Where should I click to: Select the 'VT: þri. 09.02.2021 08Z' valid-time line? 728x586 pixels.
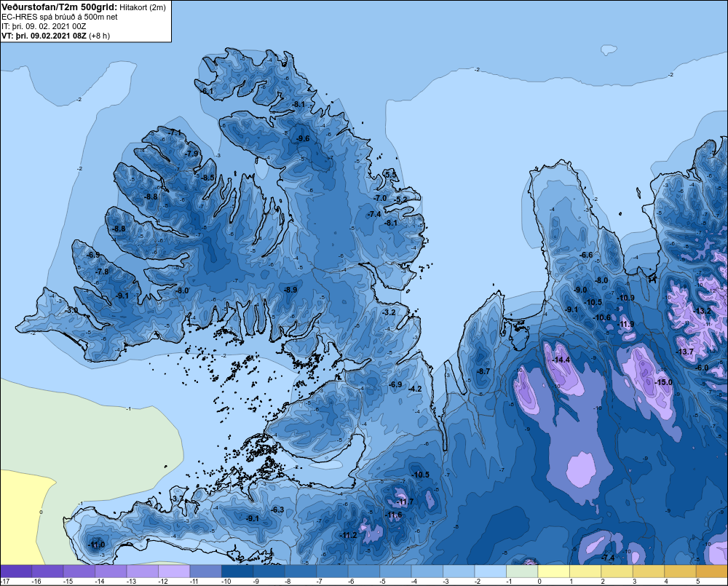click(x=44, y=36)
